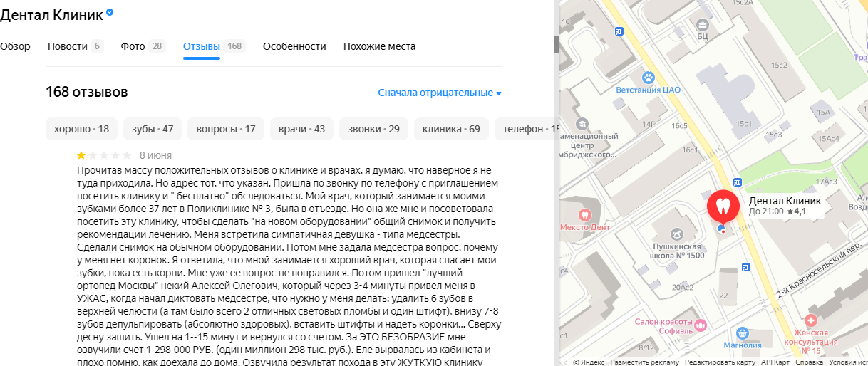Filter reviews by the врачи tag

[301, 129]
